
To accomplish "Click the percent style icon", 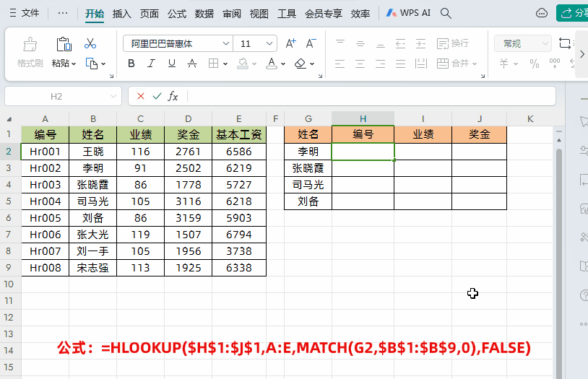I will click(x=535, y=64).
